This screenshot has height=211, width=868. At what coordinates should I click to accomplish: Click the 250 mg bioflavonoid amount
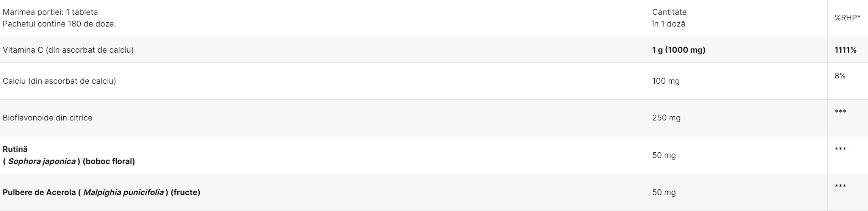pos(666,118)
